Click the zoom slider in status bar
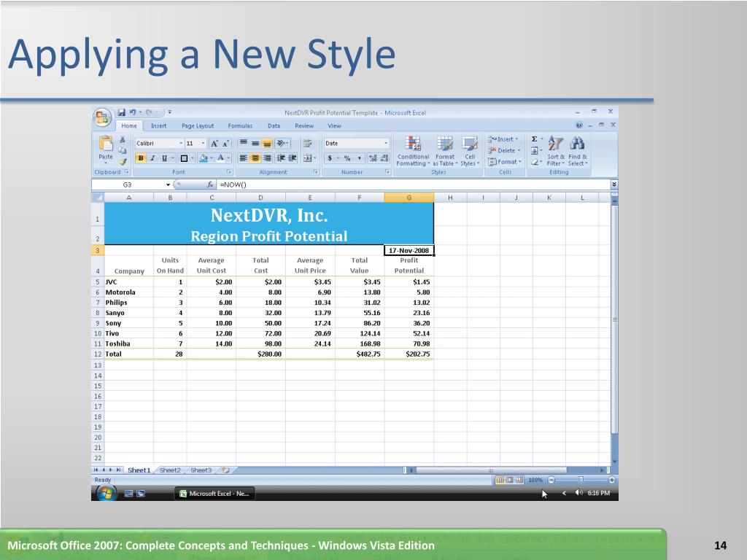This screenshot has width=747, height=560. [x=581, y=480]
